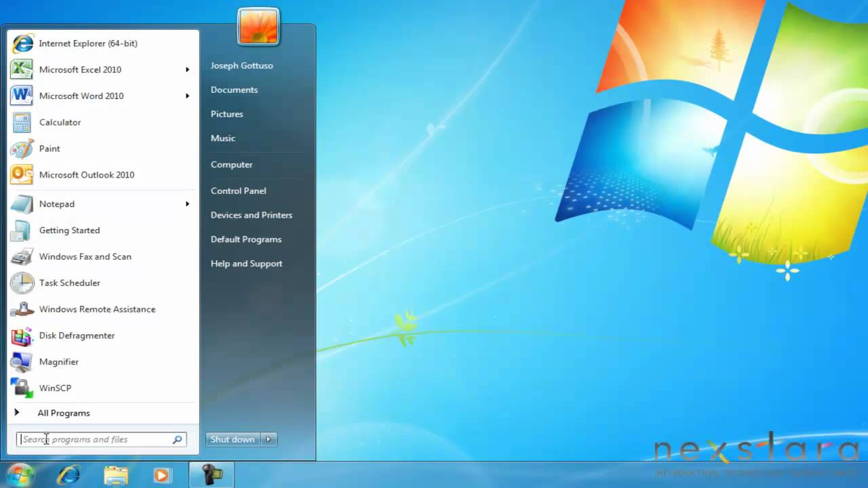Open the Music library
This screenshot has width=868, height=488.
tap(222, 138)
